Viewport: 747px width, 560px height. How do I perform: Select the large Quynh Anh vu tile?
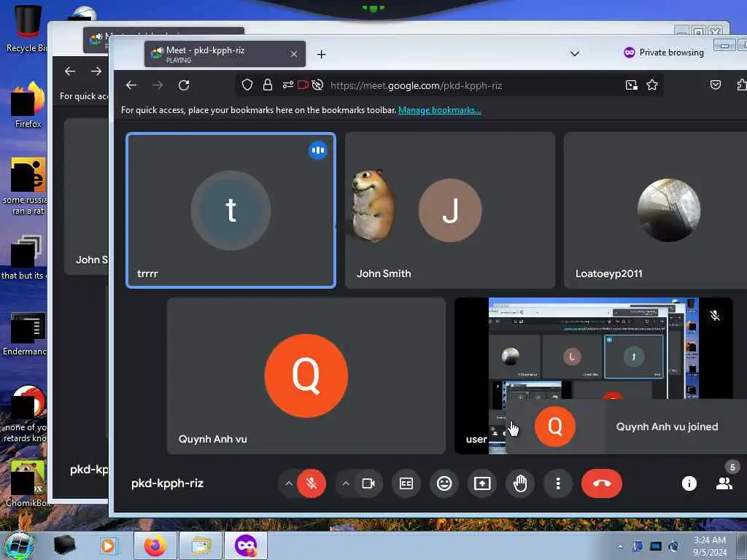tap(306, 376)
